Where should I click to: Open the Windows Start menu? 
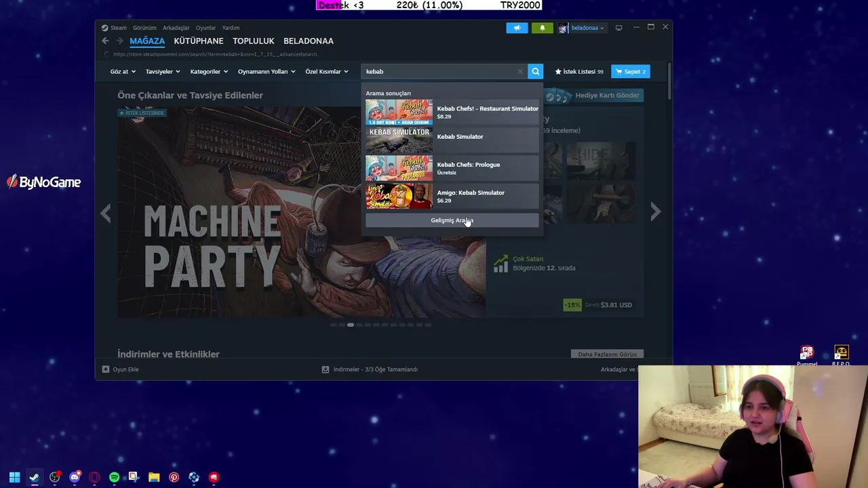click(x=14, y=477)
